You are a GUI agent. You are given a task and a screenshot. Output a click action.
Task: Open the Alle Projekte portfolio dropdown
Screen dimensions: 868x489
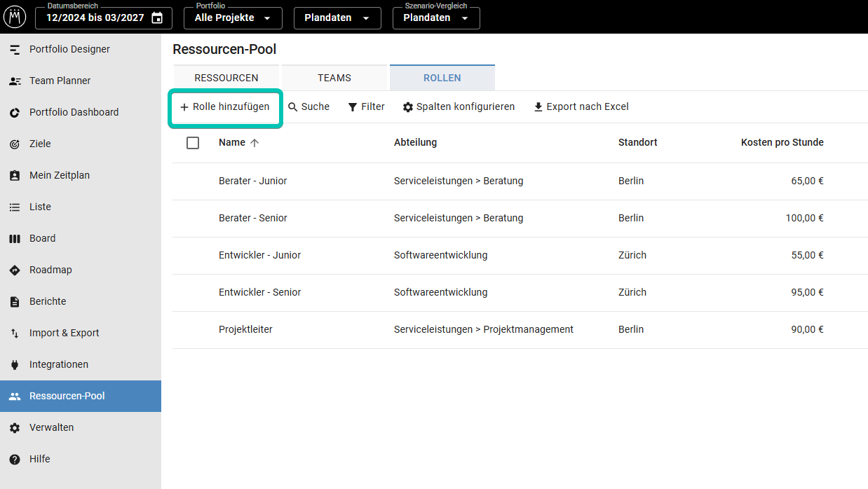point(233,18)
